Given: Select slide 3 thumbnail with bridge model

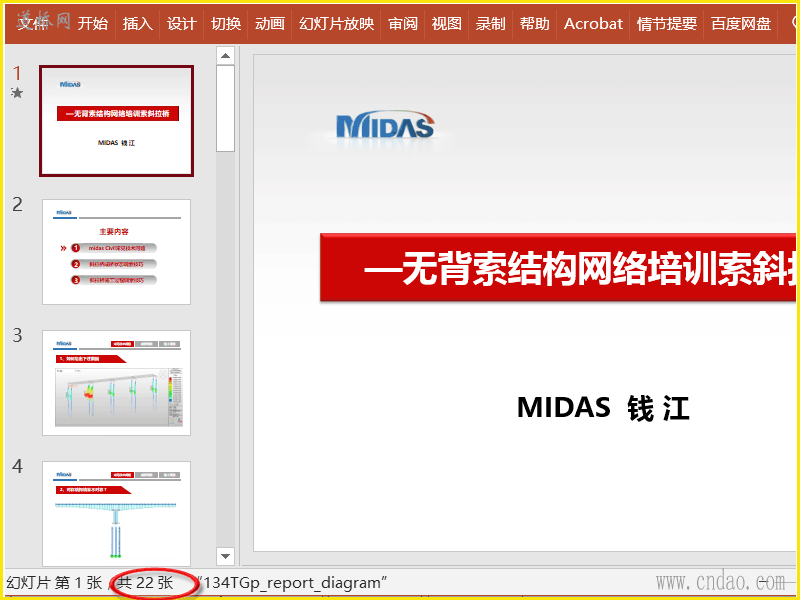Looking at the screenshot, I should [x=117, y=383].
